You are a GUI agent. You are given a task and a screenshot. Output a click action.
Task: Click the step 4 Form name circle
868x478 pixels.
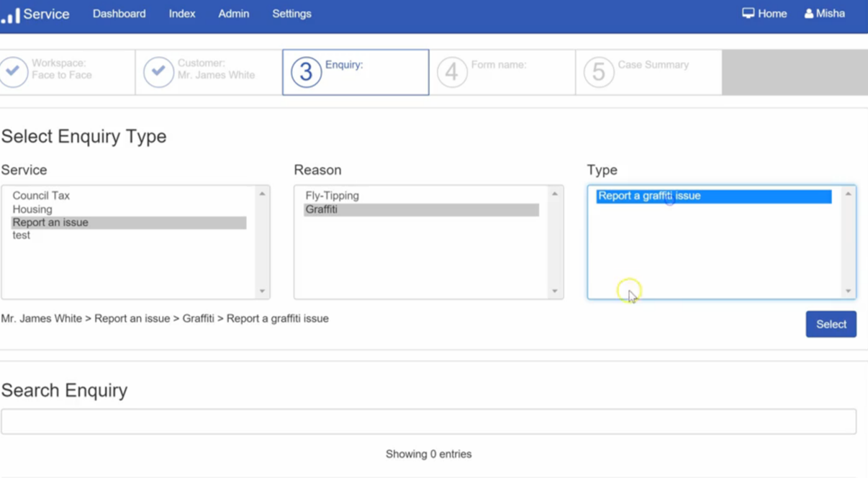click(x=452, y=72)
